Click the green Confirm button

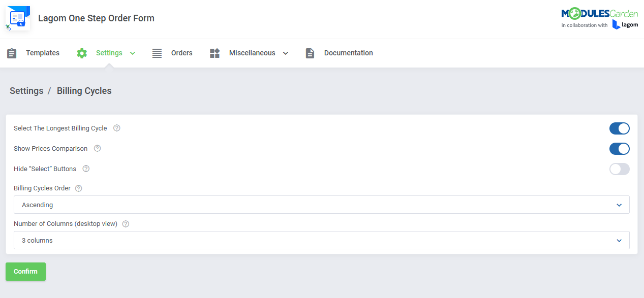point(26,272)
